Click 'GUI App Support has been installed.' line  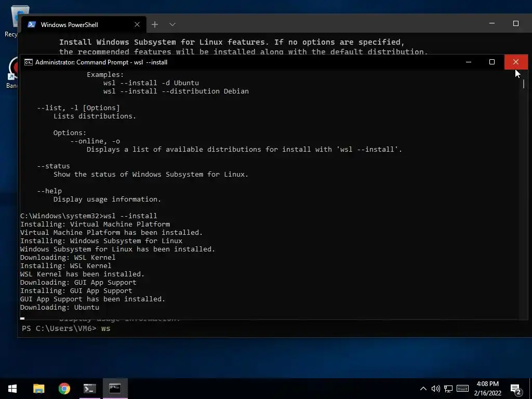(92, 299)
